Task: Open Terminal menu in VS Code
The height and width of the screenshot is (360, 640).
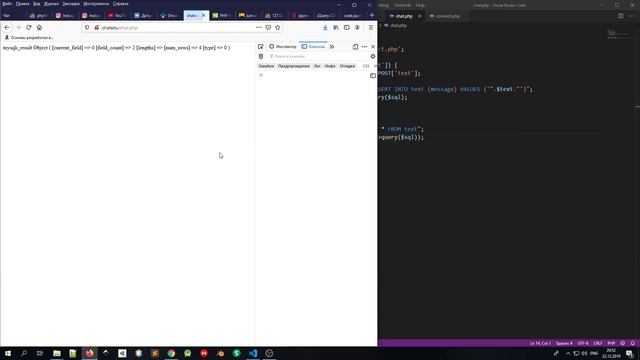Action: 402,5
